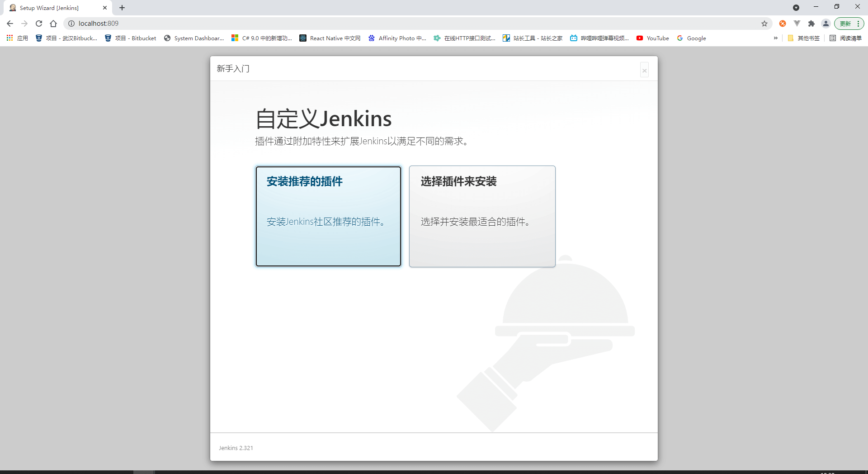Go forward in browser history
Viewport: 868px width, 474px height.
point(24,24)
